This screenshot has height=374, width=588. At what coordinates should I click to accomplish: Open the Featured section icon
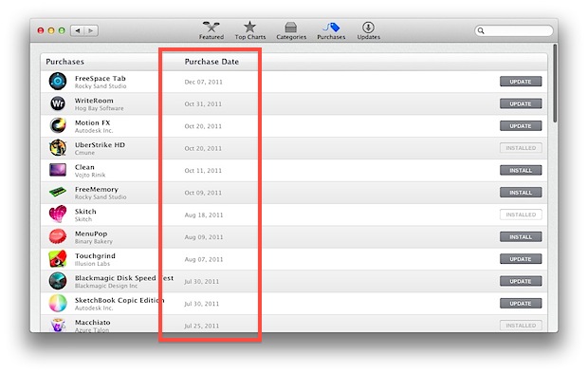pos(211,27)
